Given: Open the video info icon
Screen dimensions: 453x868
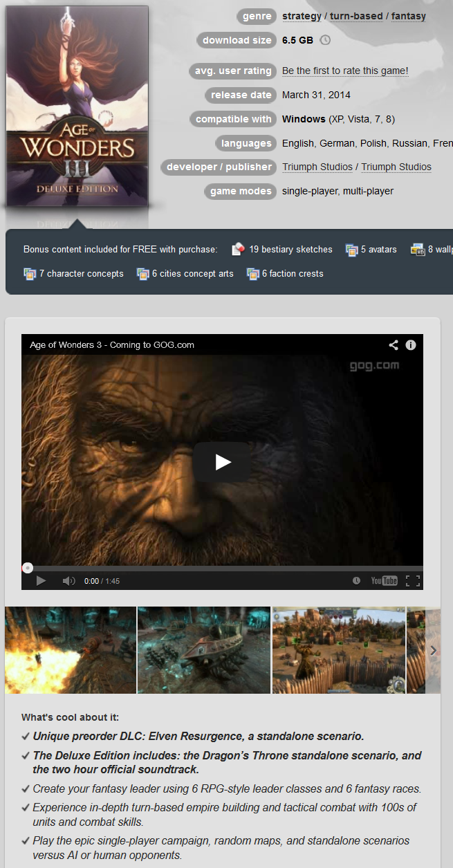Looking at the screenshot, I should point(411,344).
